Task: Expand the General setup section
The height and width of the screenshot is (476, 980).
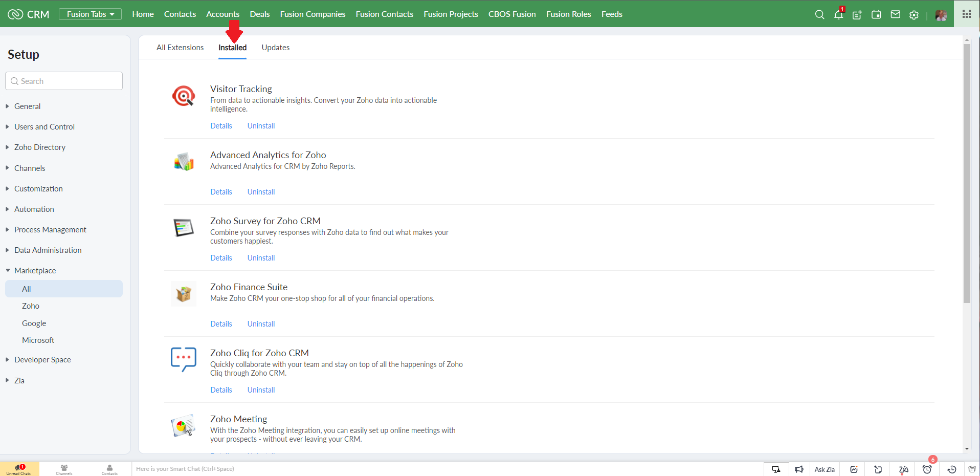Action: click(x=27, y=106)
